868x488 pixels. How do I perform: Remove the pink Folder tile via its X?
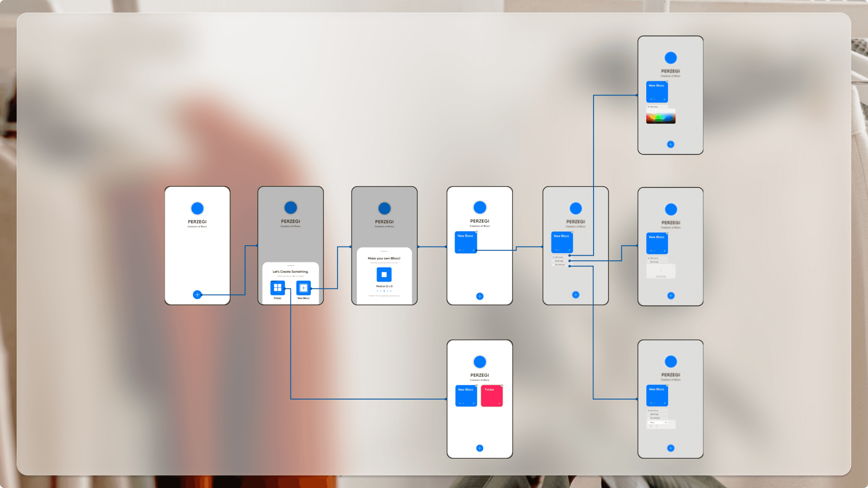(x=502, y=385)
